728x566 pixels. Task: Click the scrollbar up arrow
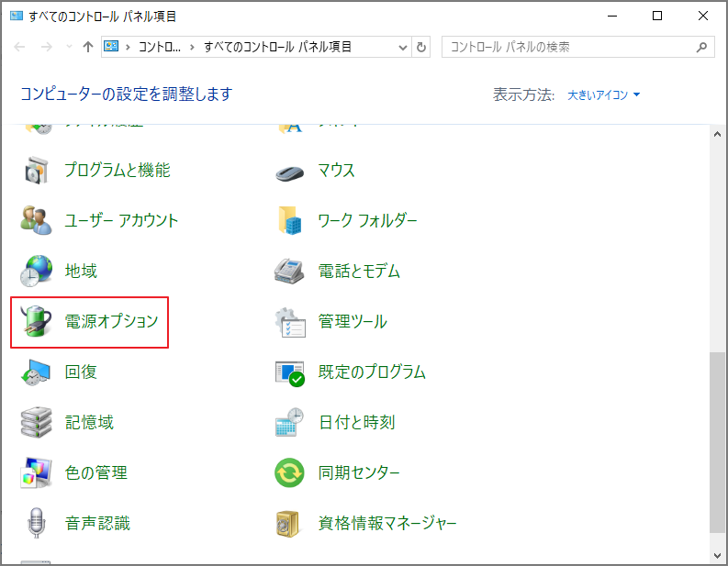click(717, 134)
